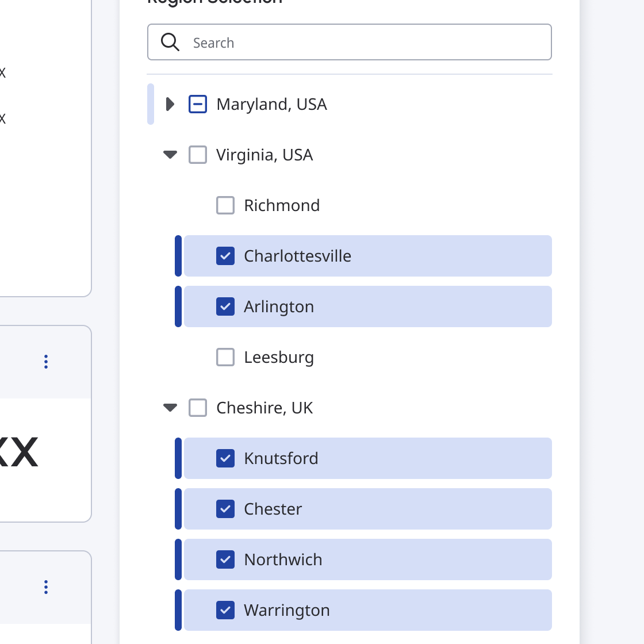Screen dimensions: 644x644
Task: Uncheck the Northwich checkbox
Action: 225,559
